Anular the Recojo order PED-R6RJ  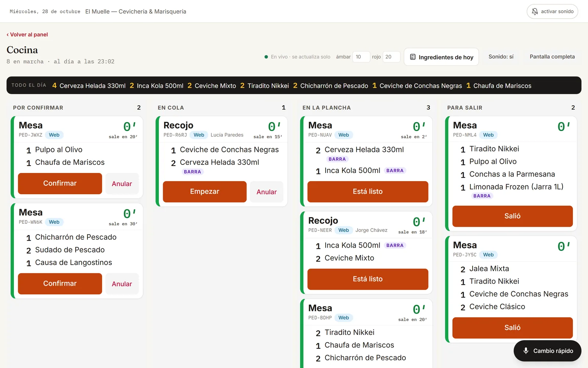click(x=266, y=192)
